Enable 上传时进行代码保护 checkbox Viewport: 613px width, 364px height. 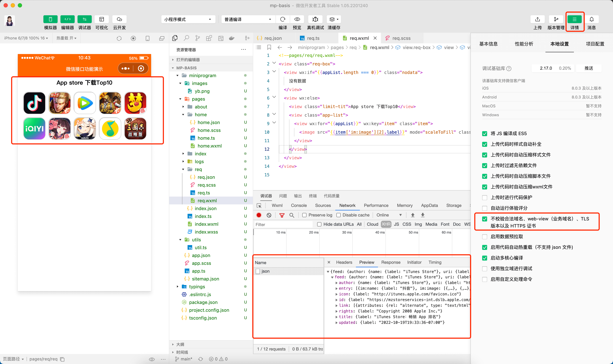tap(484, 198)
